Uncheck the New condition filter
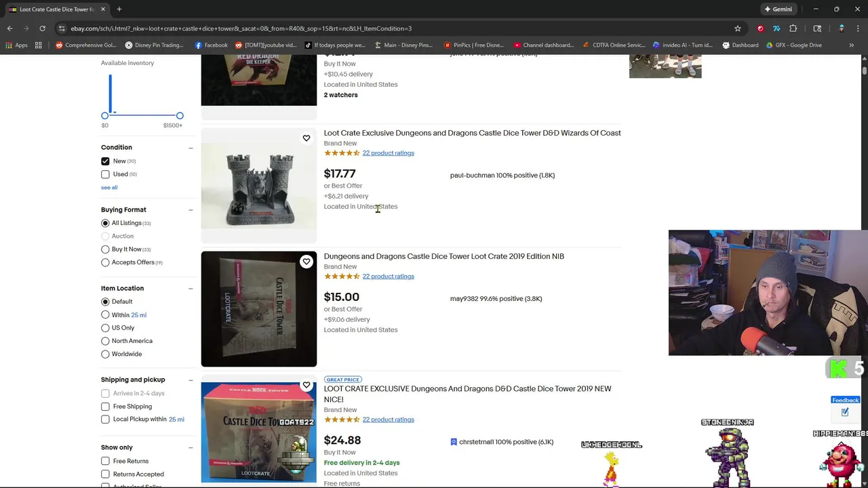 tap(105, 161)
